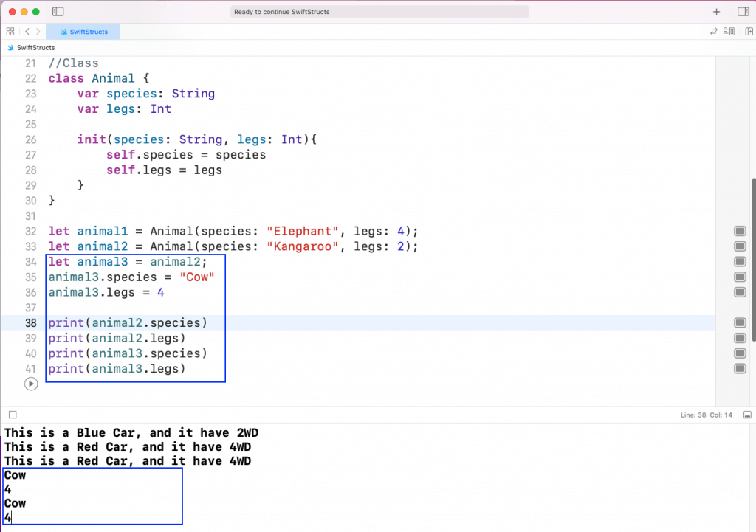Image resolution: width=756 pixels, height=532 pixels.
Task: Toggle the Inspector panel on the right
Action: coord(743,12)
